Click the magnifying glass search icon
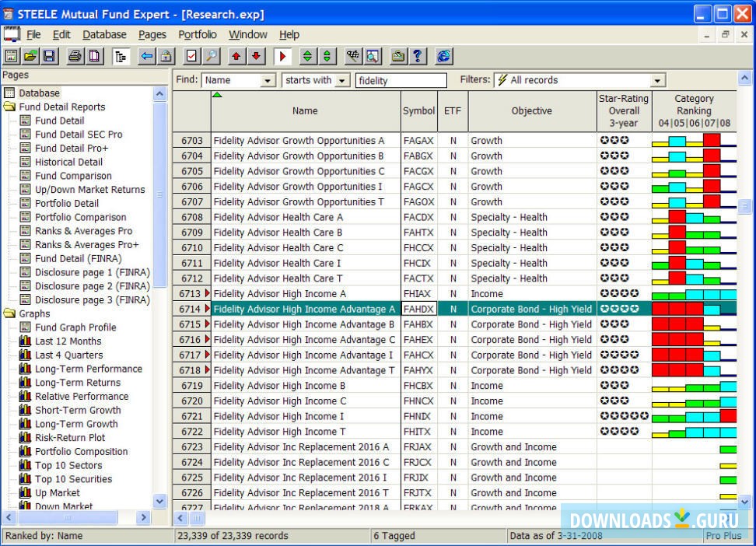 (x=211, y=56)
